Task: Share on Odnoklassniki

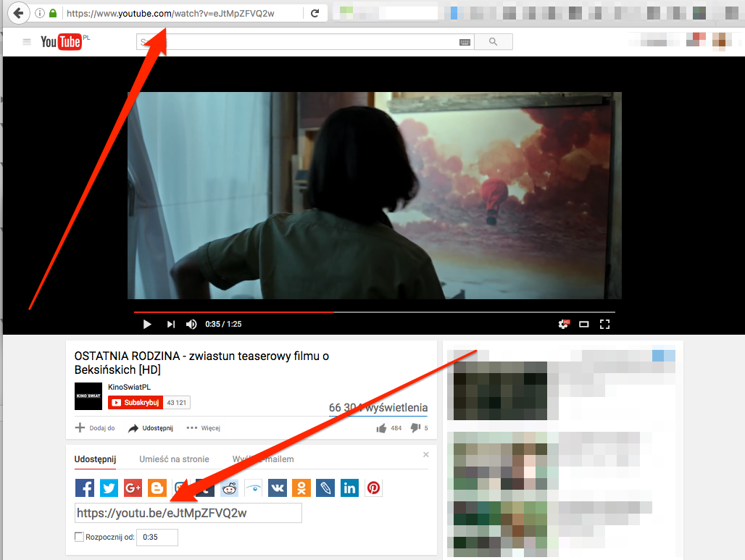Action: pyautogui.click(x=301, y=488)
